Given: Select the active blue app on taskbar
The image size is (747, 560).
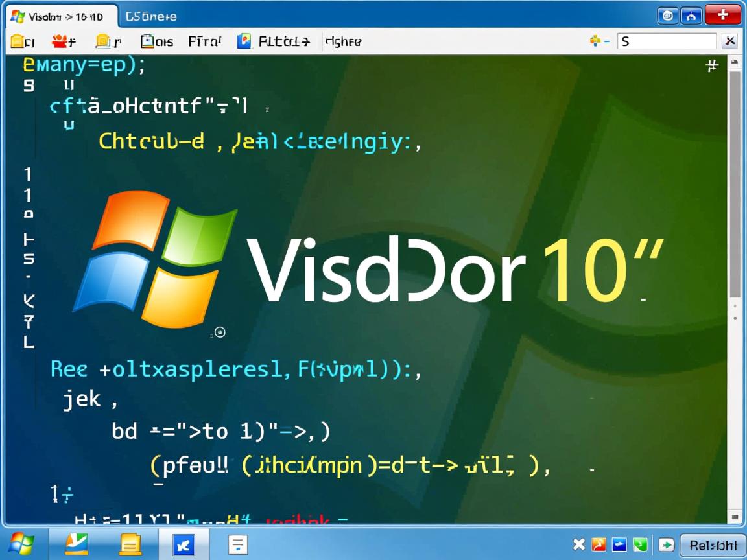Looking at the screenshot, I should [x=184, y=543].
